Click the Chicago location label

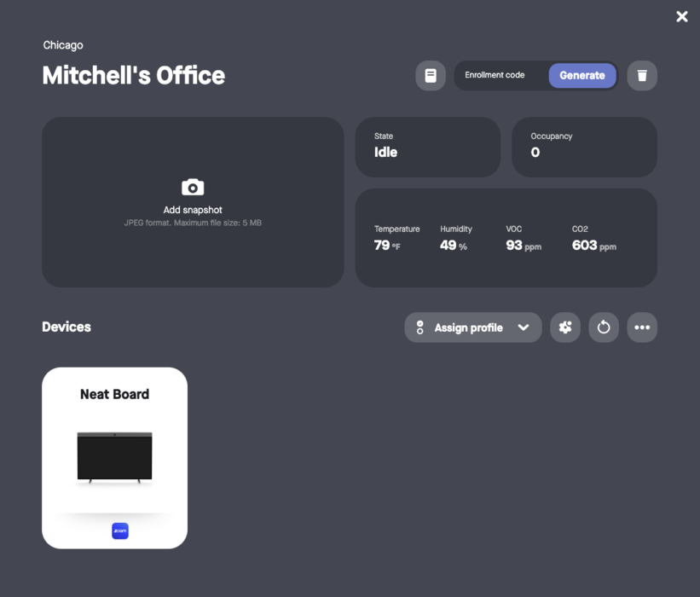pos(63,45)
